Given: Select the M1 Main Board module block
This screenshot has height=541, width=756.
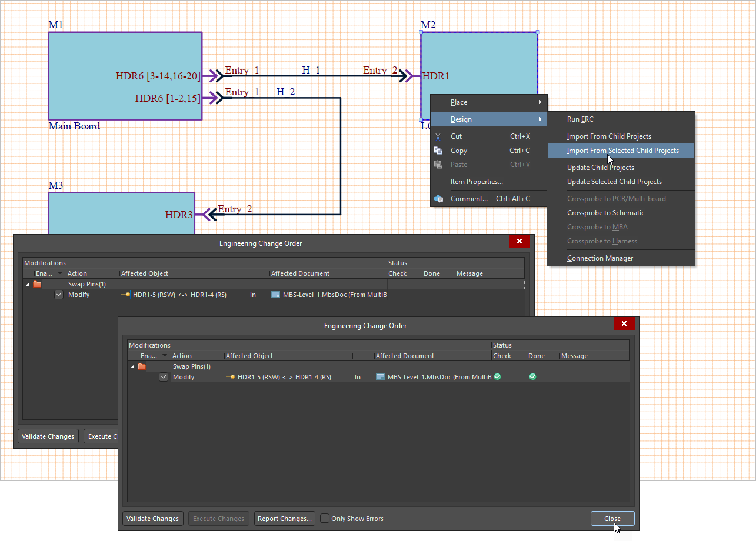Looking at the screenshot, I should coord(125,59).
